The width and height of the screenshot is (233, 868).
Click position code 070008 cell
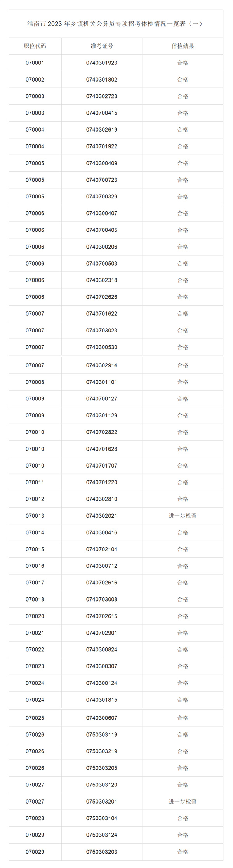(x=35, y=382)
